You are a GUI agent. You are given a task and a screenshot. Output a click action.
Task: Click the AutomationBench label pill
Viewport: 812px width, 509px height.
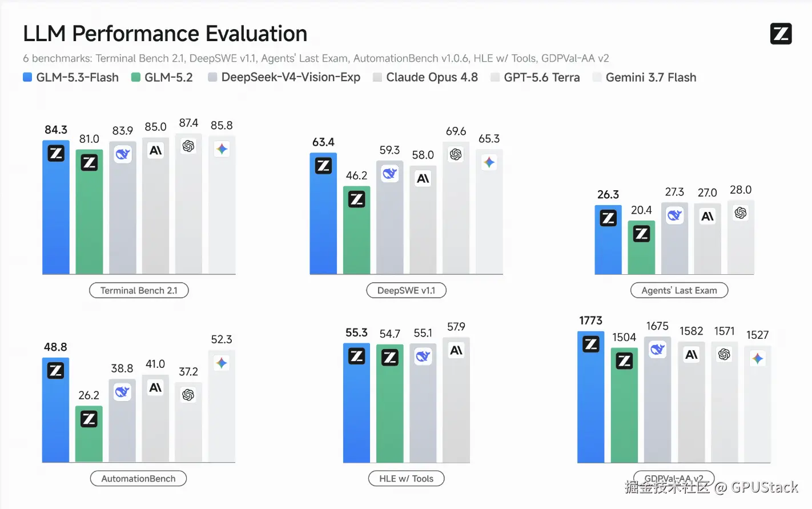138,478
